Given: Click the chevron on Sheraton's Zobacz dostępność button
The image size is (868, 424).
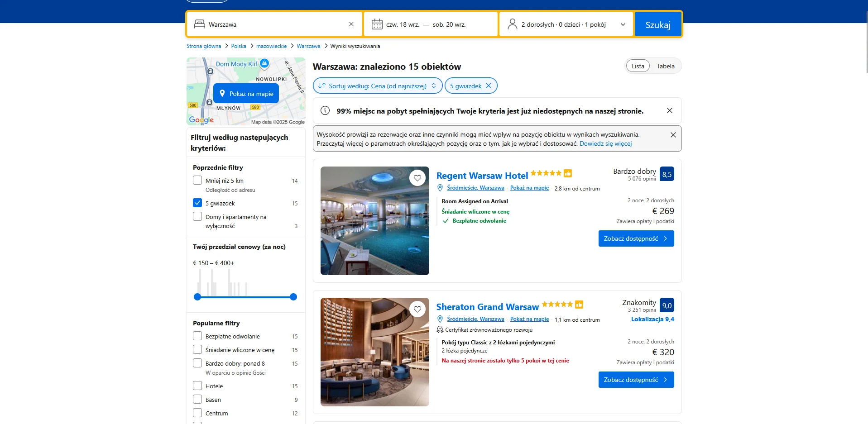Looking at the screenshot, I should coord(665,380).
